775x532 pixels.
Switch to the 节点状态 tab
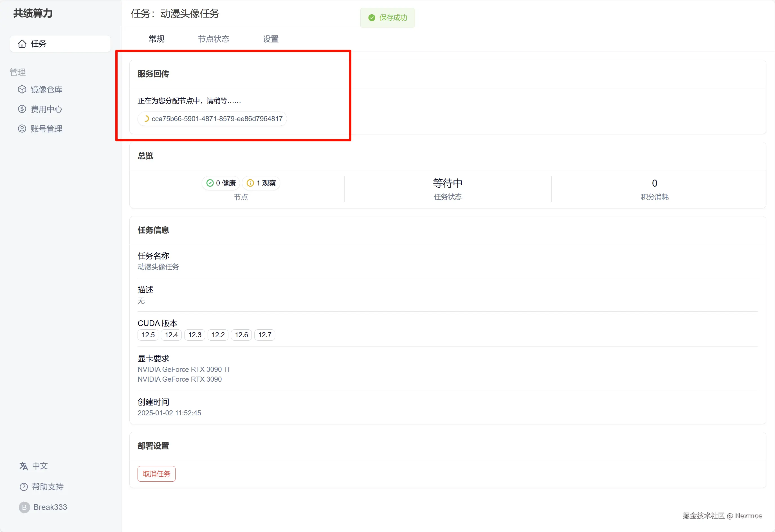click(x=214, y=39)
